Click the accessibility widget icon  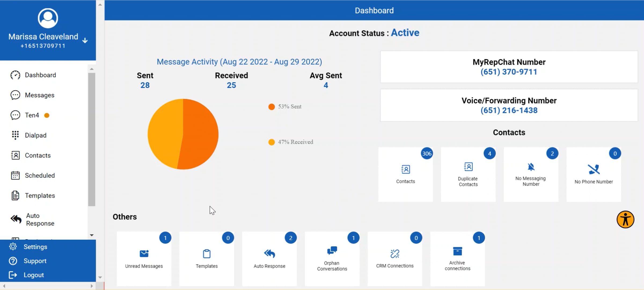(x=625, y=220)
